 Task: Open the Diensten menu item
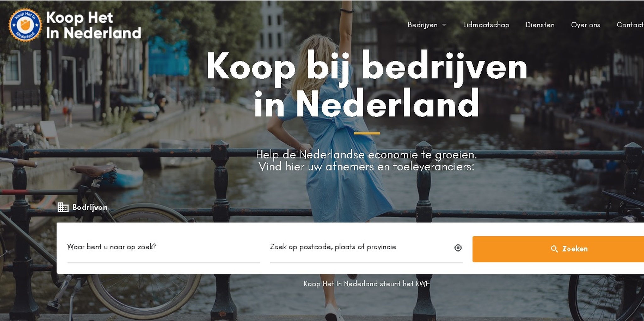(x=540, y=25)
